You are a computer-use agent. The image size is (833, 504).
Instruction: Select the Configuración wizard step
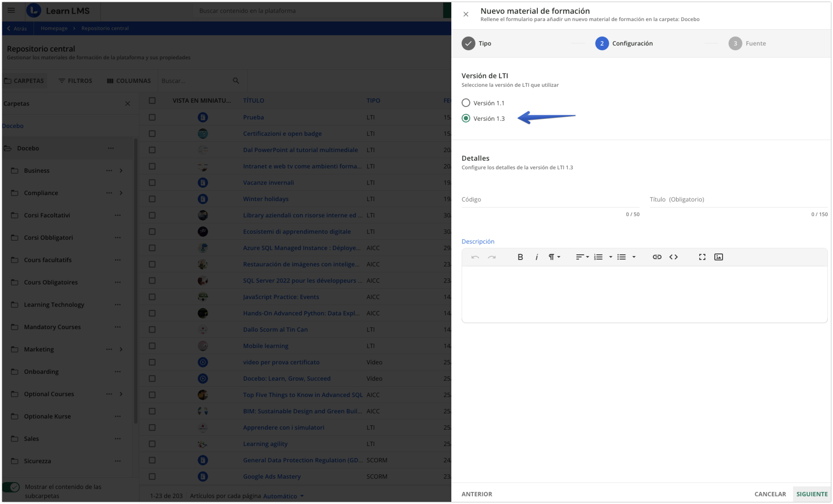point(624,43)
